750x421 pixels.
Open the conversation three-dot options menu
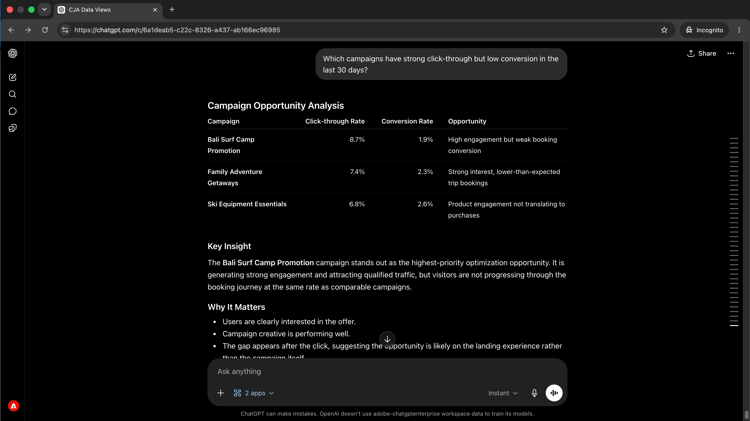[730, 54]
